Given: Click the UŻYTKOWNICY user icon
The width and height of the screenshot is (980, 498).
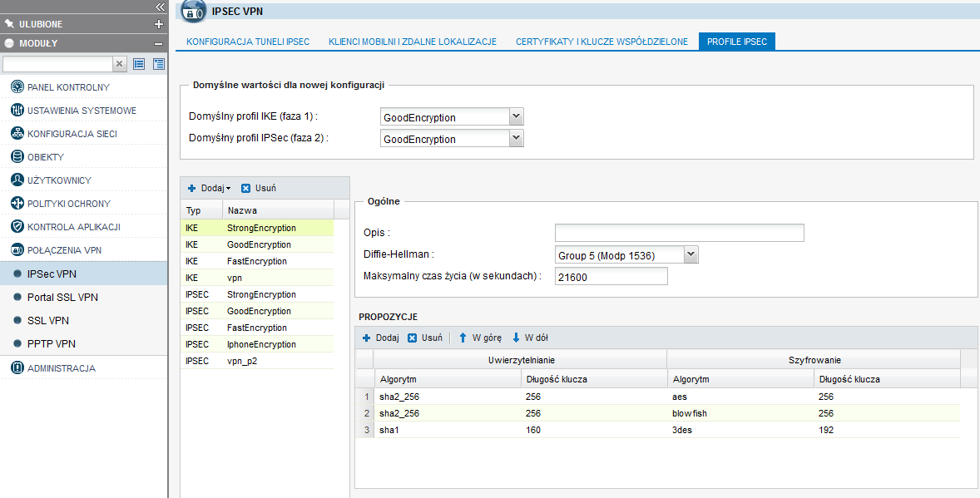Looking at the screenshot, I should (x=17, y=180).
